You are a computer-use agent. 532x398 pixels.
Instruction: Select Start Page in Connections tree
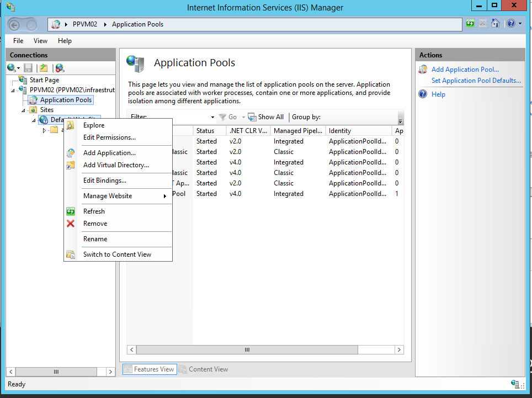tap(45, 80)
